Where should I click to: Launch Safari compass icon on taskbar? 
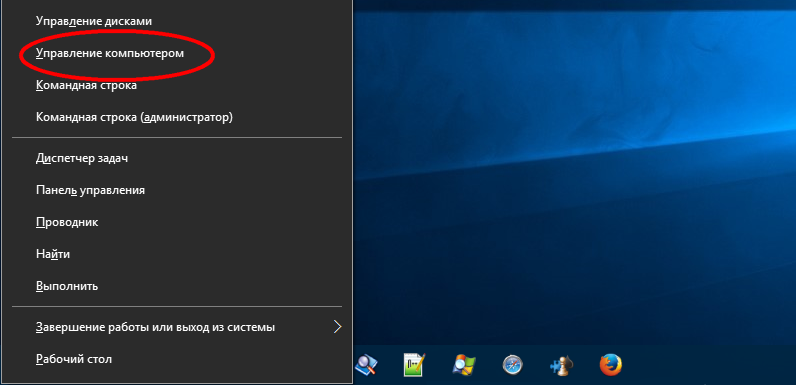(x=512, y=365)
